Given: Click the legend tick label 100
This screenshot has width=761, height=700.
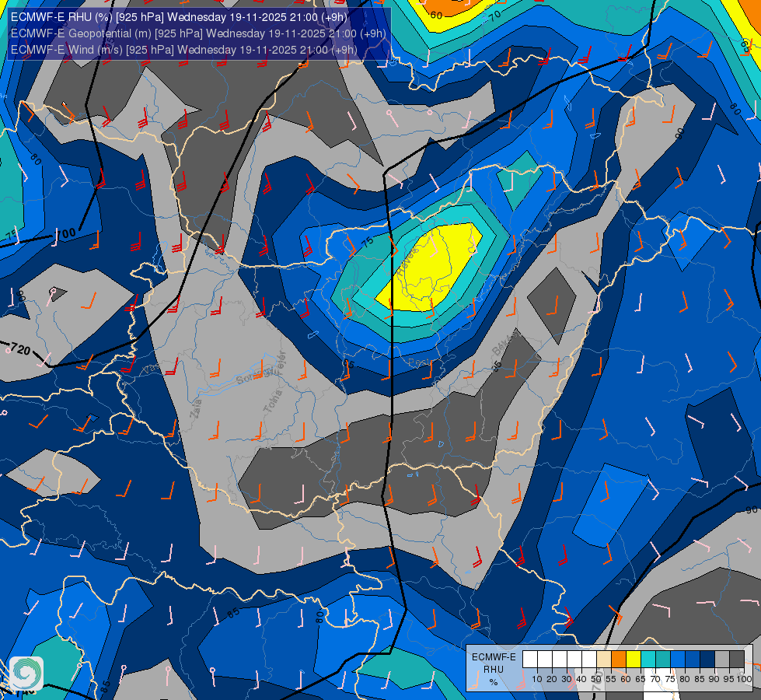Looking at the screenshot, I should (745, 679).
